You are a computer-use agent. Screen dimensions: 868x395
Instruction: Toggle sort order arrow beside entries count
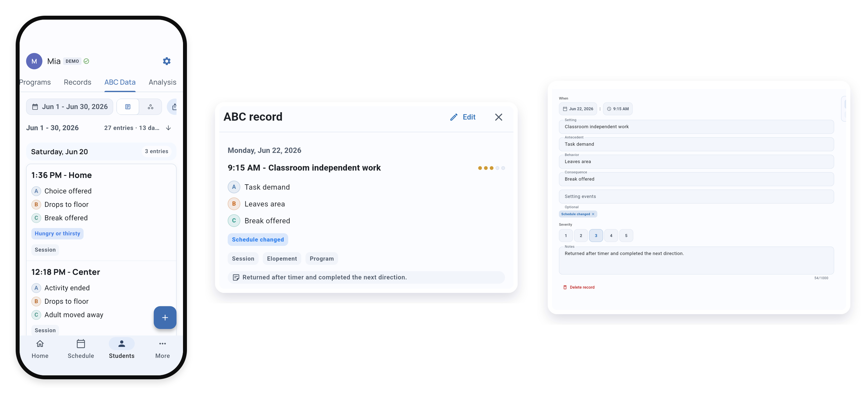(x=169, y=128)
